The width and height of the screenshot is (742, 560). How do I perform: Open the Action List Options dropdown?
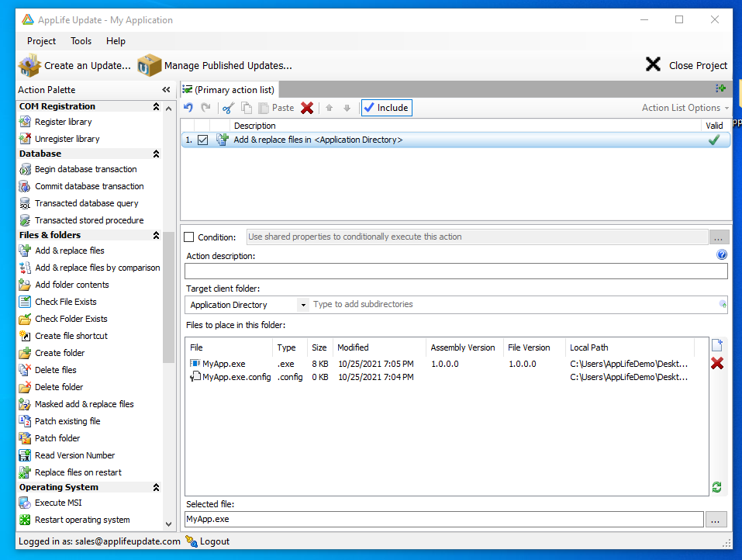coord(685,108)
